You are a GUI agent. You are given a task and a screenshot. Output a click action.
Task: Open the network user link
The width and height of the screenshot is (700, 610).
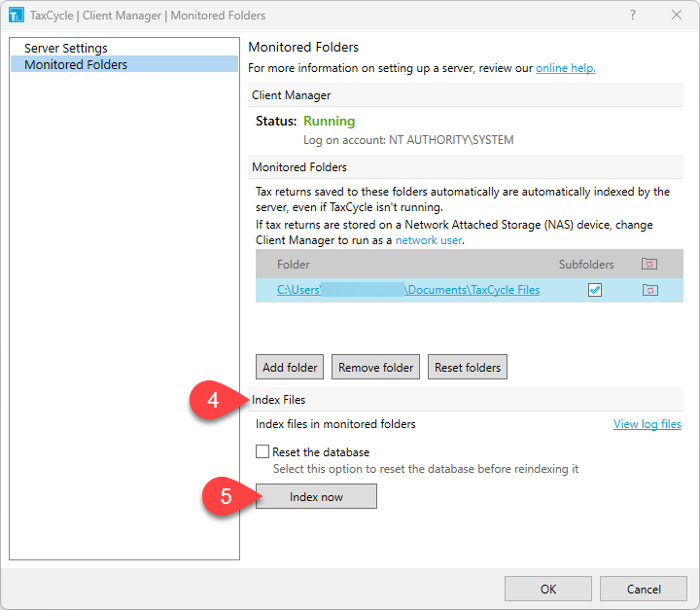click(x=429, y=240)
